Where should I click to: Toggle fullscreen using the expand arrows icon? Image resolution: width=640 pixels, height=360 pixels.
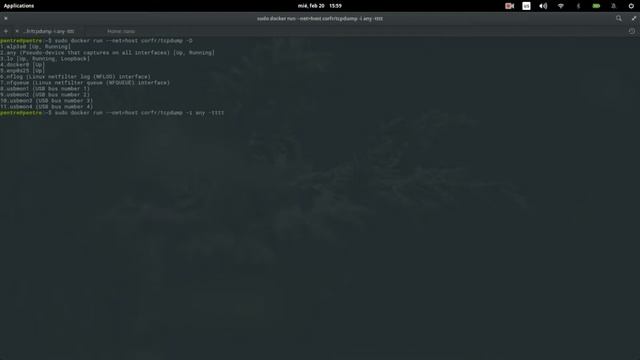(634, 18)
